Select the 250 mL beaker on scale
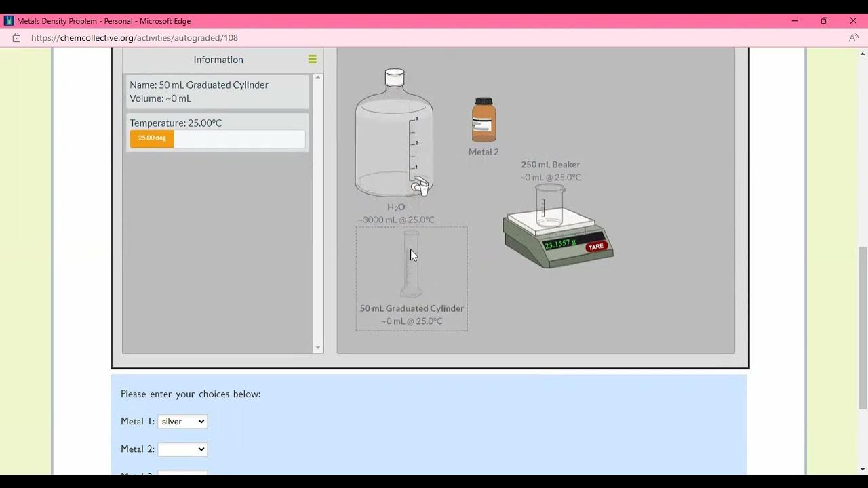 tap(549, 205)
